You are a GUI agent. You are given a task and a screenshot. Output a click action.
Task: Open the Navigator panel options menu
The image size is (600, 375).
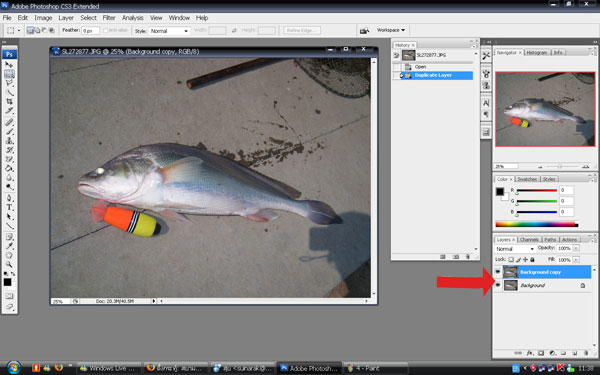[593, 53]
